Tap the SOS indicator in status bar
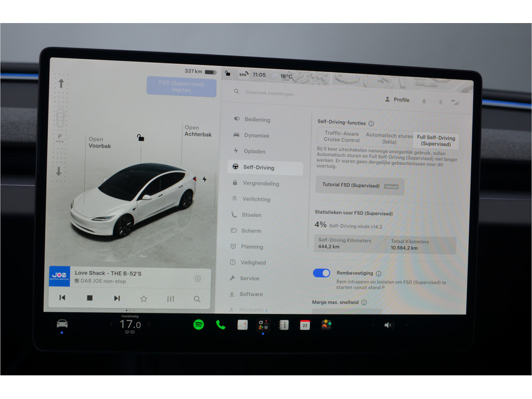The height and width of the screenshot is (399, 532). coord(244,74)
